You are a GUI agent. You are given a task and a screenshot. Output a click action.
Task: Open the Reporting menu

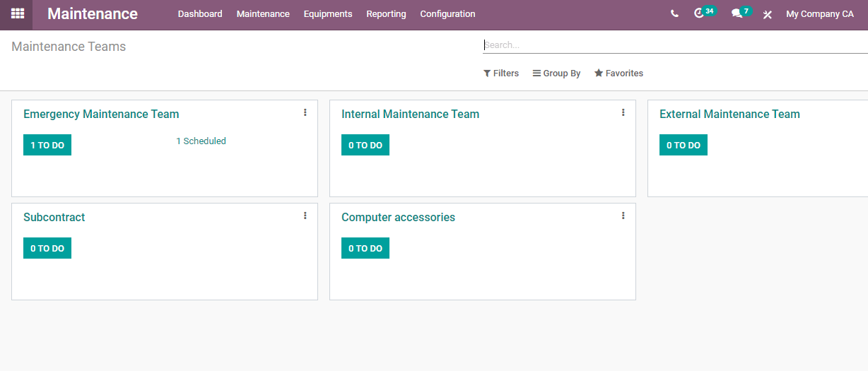[x=386, y=14]
